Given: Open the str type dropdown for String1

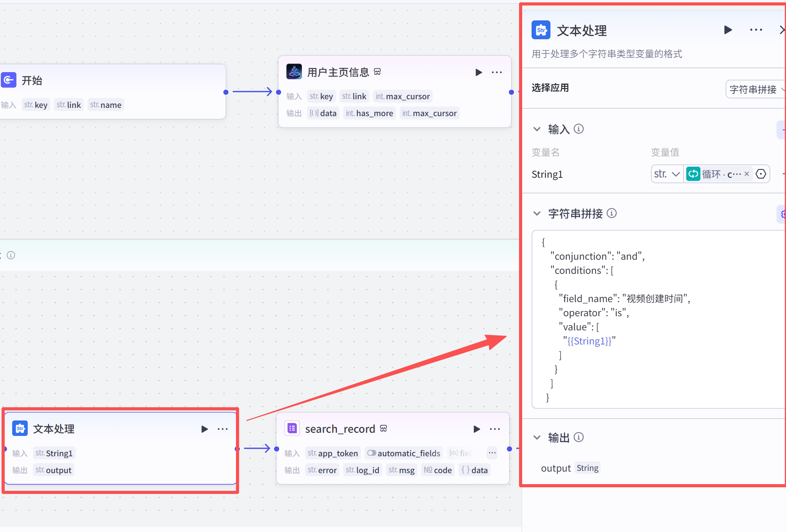Looking at the screenshot, I should coord(667,174).
